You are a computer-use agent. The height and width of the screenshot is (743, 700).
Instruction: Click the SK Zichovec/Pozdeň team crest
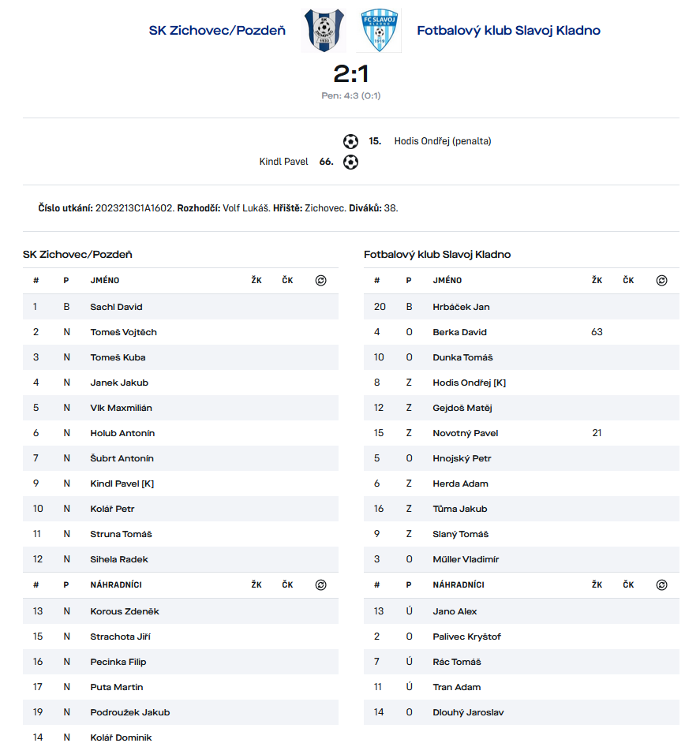pyautogui.click(x=324, y=31)
